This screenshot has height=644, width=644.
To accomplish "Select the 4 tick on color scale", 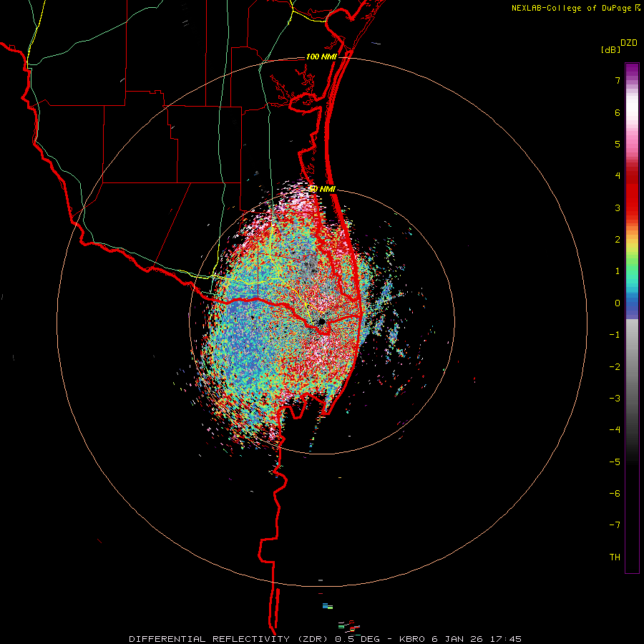I will 618,176.
